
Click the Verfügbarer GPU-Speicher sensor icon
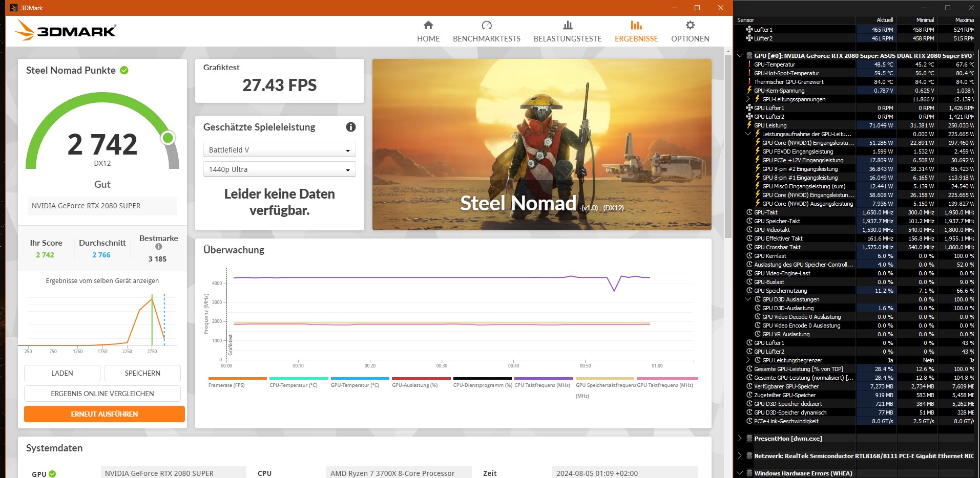pos(749,386)
